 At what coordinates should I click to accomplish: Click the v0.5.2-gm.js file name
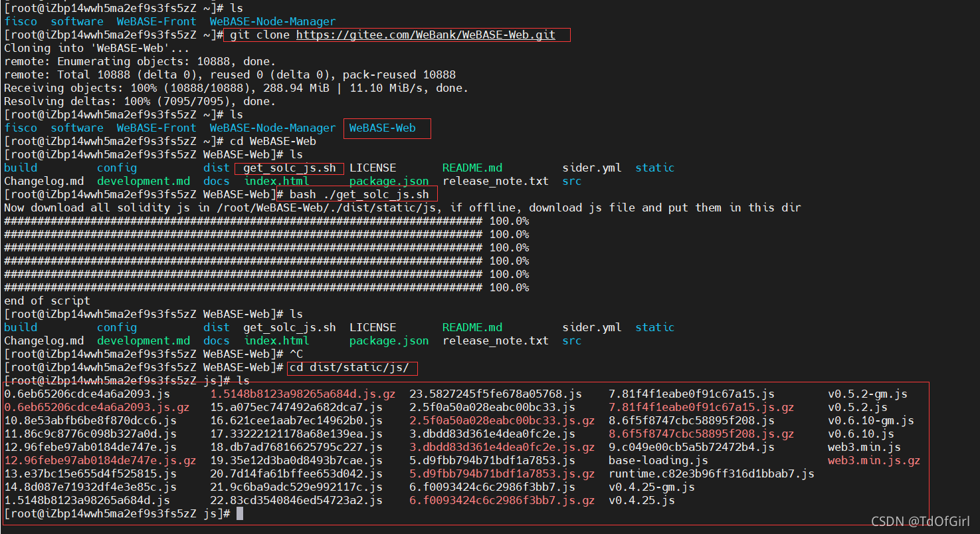coord(868,394)
